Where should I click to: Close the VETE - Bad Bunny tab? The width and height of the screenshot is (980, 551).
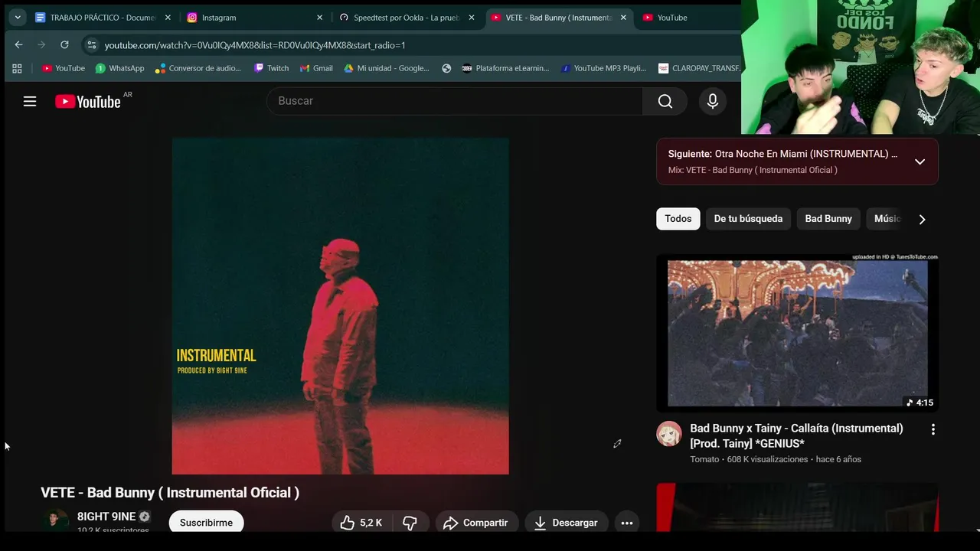pos(623,18)
